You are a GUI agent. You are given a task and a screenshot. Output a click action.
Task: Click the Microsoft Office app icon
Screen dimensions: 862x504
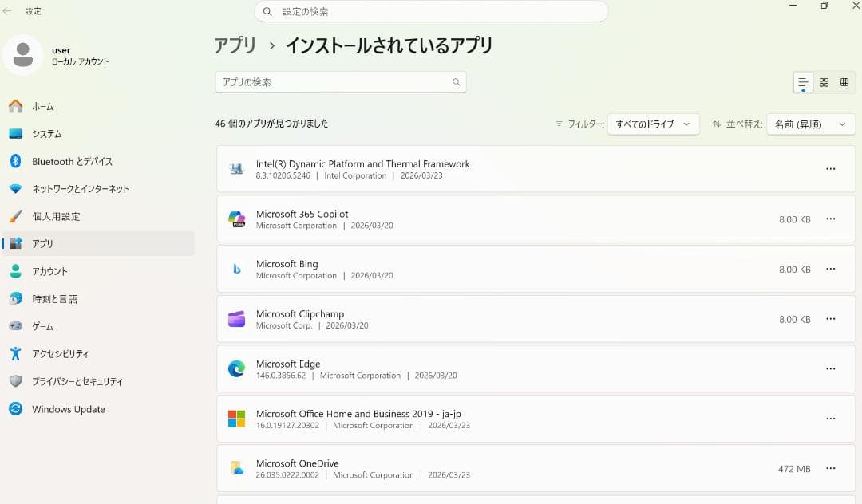click(236, 419)
